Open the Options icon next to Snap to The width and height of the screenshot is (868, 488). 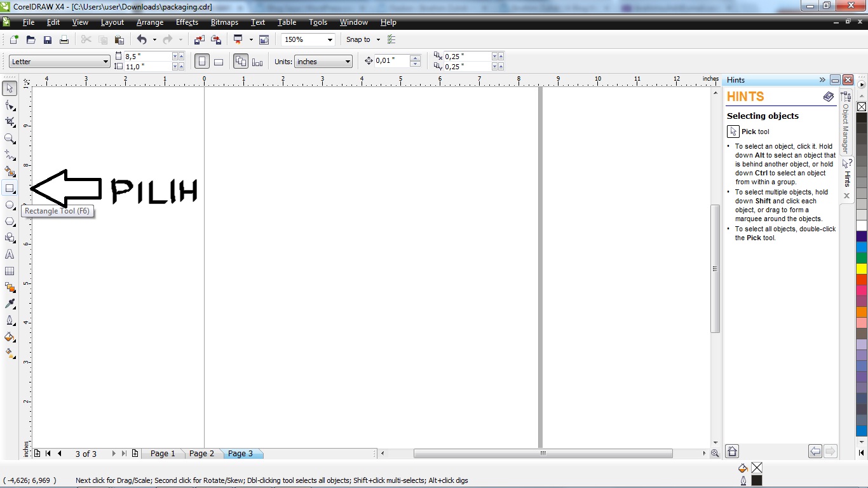[391, 39]
